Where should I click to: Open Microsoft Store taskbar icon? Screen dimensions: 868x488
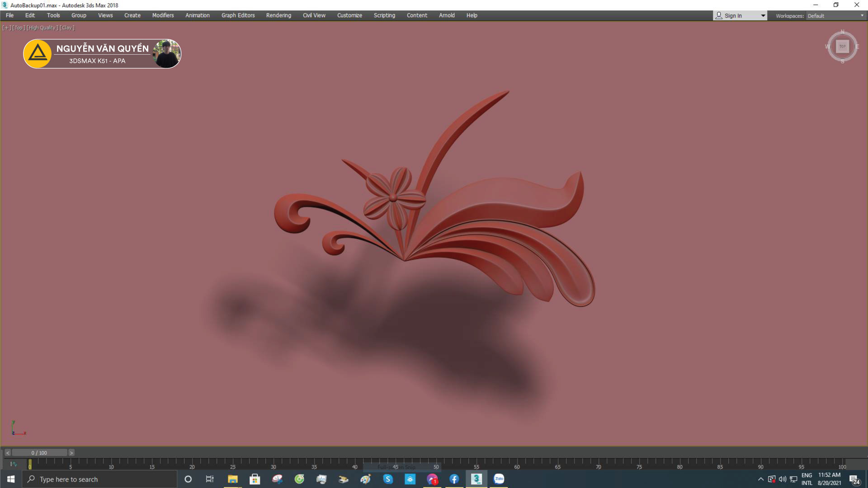[255, 479]
